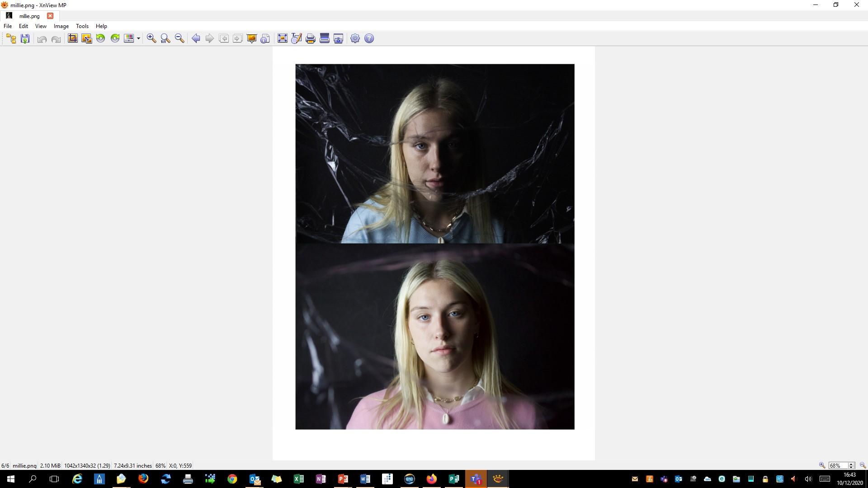Click the screen Capture camera icon
The height and width of the screenshot is (488, 868).
point(339,38)
